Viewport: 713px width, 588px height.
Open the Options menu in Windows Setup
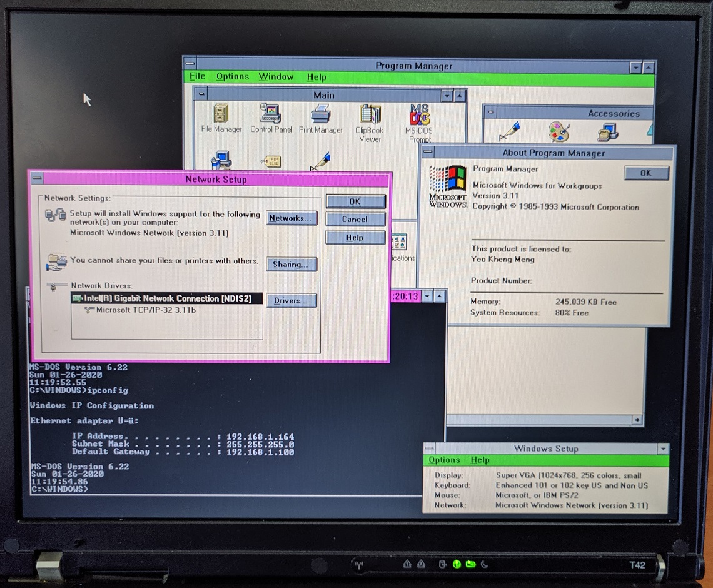pyautogui.click(x=444, y=460)
